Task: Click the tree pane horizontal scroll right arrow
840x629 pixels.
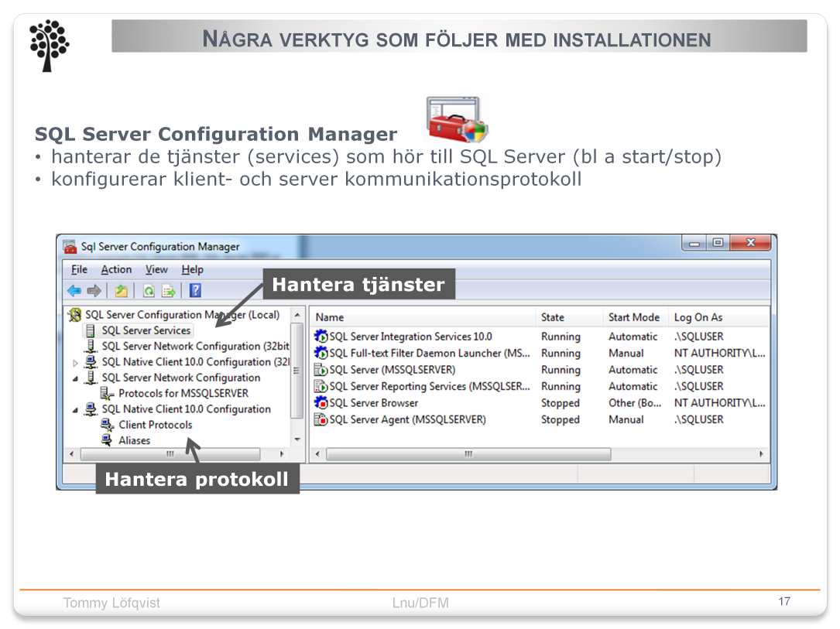Action: pyautogui.click(x=282, y=454)
